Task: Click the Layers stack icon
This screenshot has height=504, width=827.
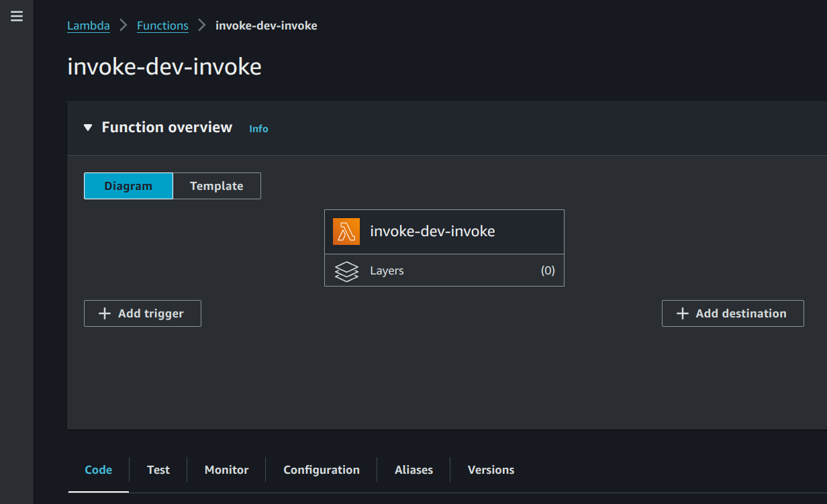Action: (x=346, y=271)
